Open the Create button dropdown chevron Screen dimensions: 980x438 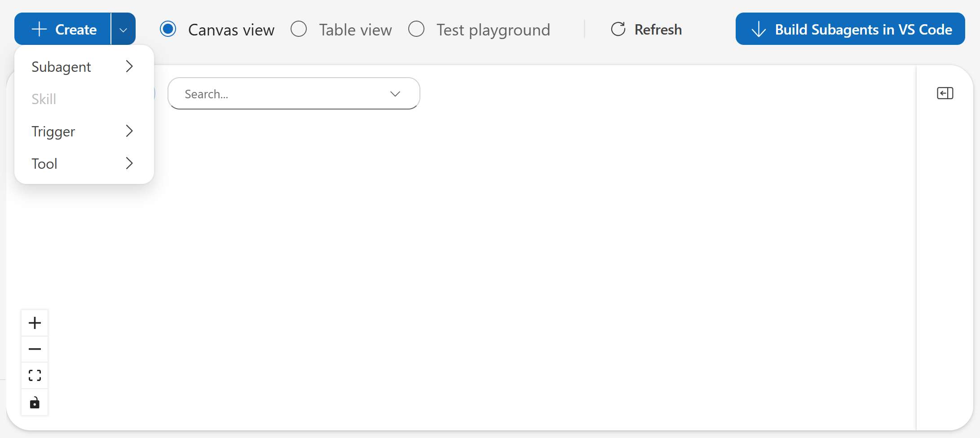coord(123,30)
